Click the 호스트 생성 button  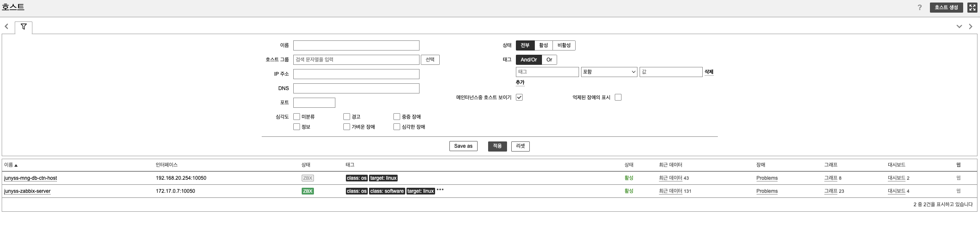pyautogui.click(x=946, y=8)
